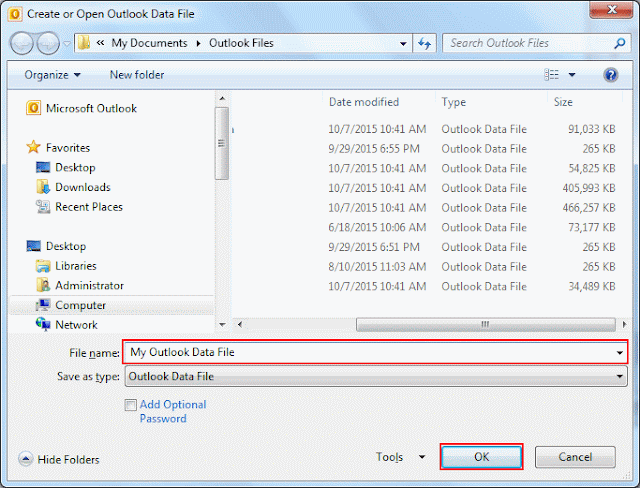This screenshot has width=640, height=488.
Task: Collapse folders with Hide Folders arrow button
Action: 25,459
